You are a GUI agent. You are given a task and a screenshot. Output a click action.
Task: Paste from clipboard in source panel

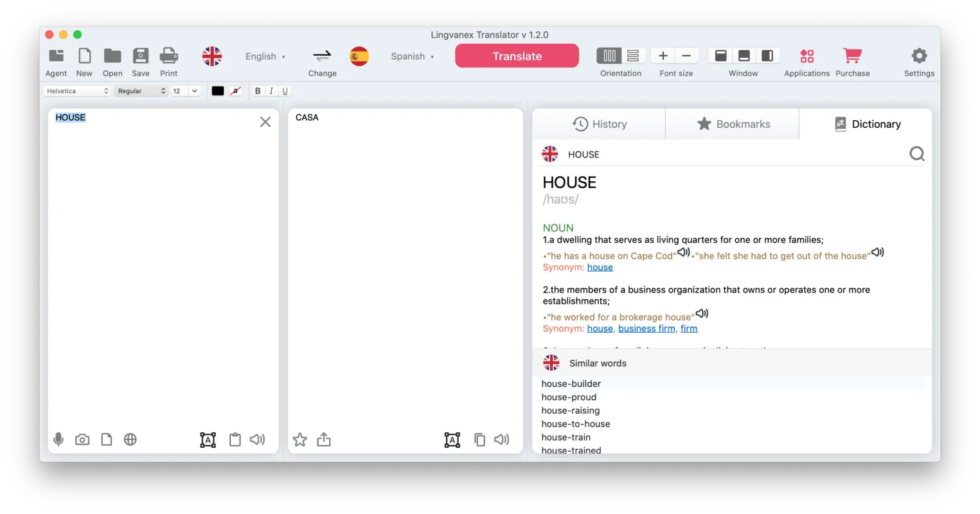(x=235, y=439)
